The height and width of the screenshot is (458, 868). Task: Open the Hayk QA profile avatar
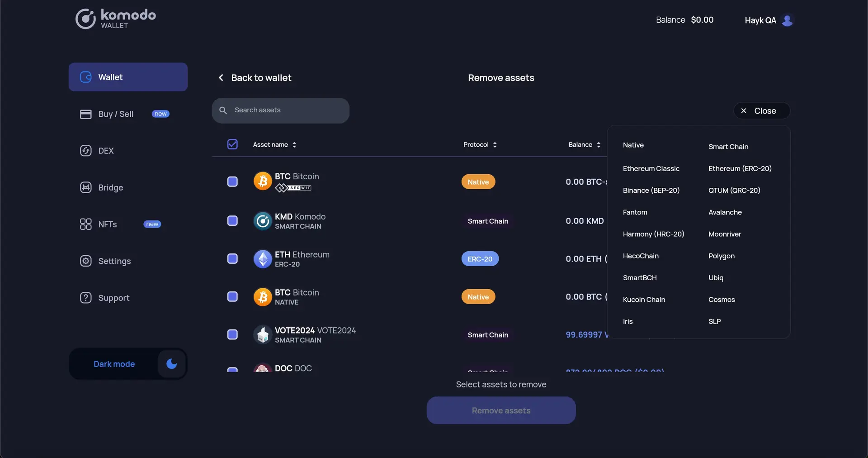coord(788,20)
